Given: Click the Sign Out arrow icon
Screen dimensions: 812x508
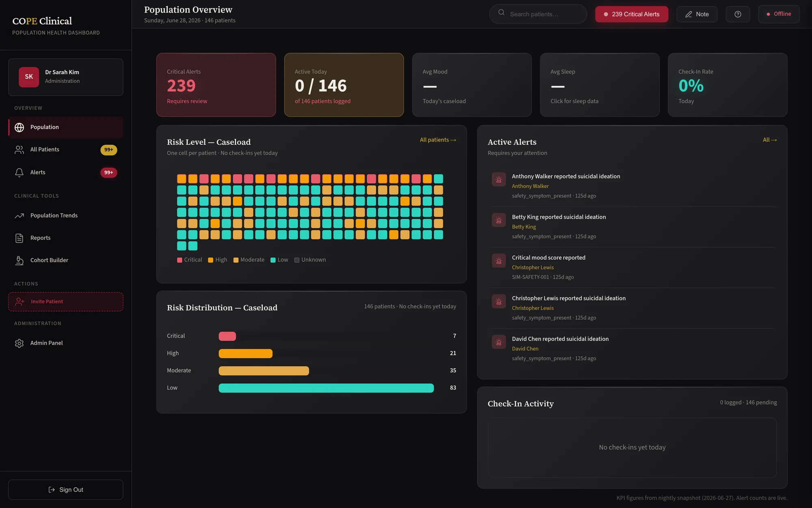Looking at the screenshot, I should (x=52, y=490).
